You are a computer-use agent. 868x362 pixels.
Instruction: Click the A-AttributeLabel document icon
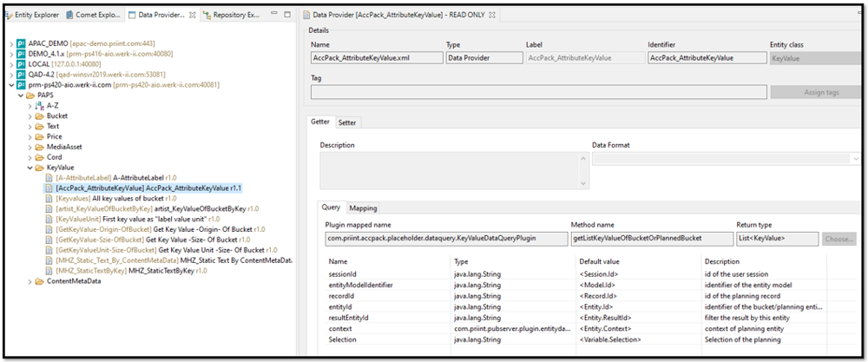point(49,178)
